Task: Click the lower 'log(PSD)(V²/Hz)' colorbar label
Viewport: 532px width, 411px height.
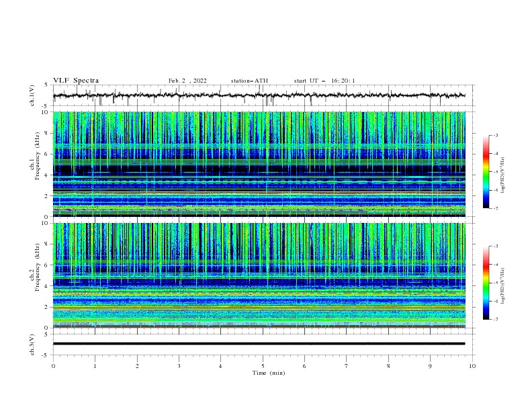Action: (503, 286)
